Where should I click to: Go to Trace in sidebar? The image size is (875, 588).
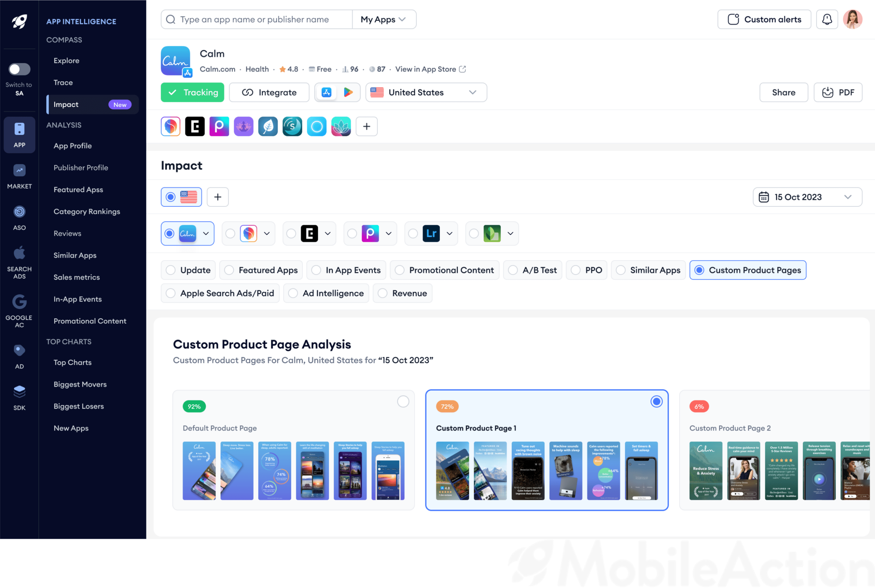point(63,82)
